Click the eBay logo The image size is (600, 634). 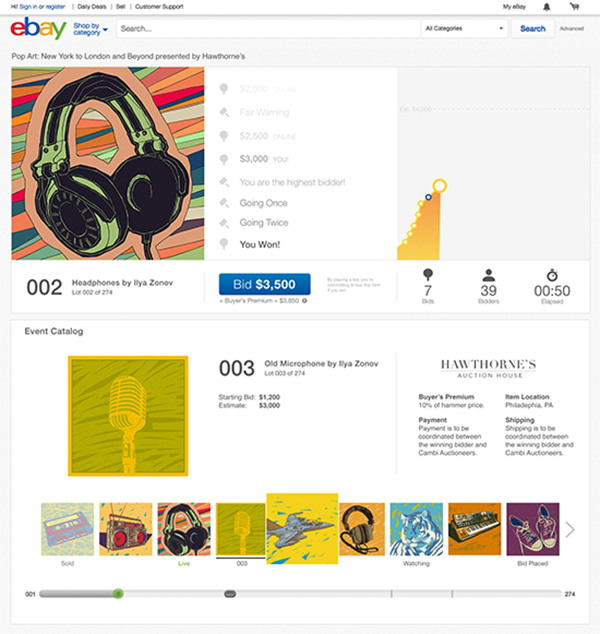click(38, 28)
